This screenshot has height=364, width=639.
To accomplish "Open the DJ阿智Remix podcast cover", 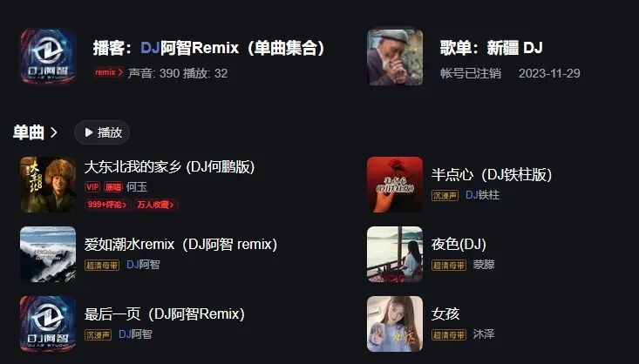I will point(48,57).
